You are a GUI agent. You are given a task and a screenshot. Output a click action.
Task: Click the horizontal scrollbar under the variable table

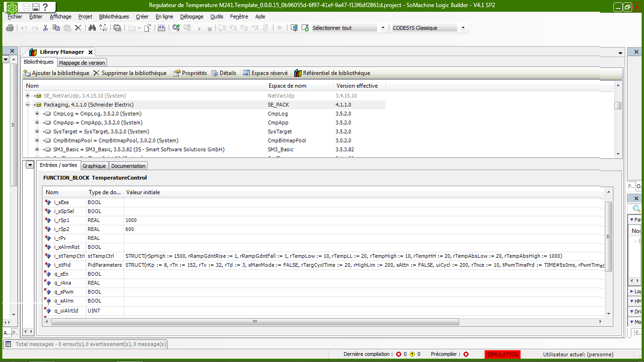tap(255, 321)
